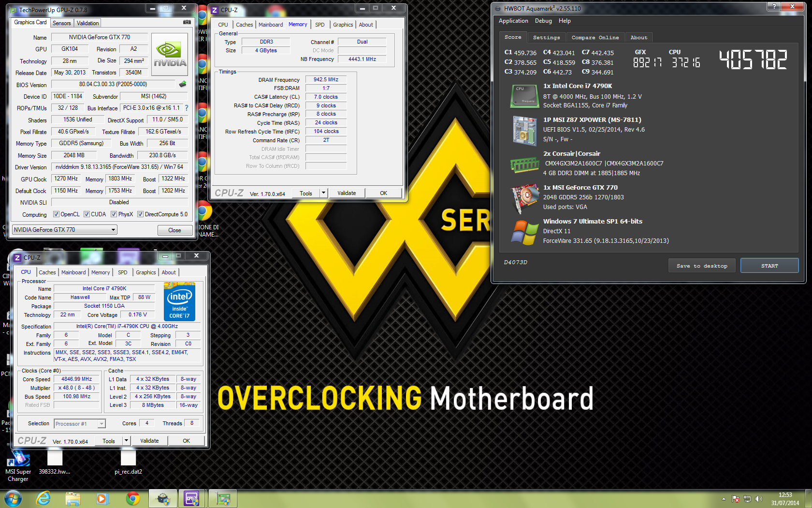
Task: Launch Internet Explorer from the taskbar
Action: tap(43, 498)
